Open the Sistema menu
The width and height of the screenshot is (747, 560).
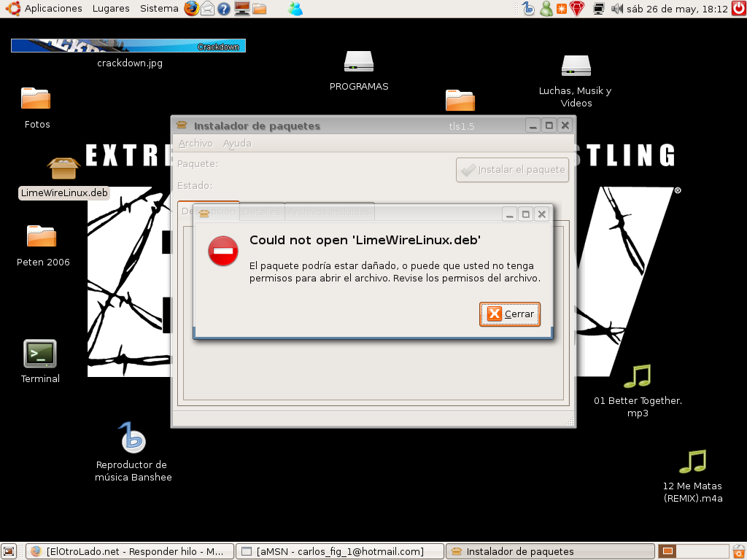(159, 9)
